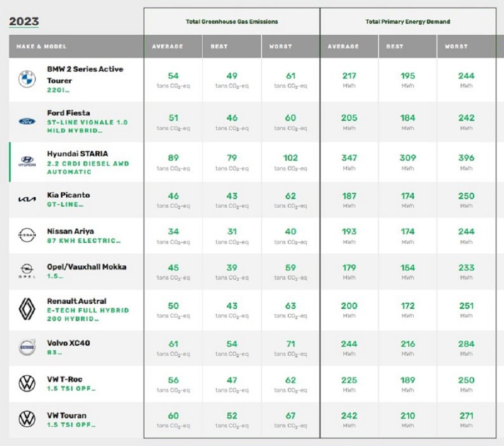The image size is (504, 446).
Task: Click the MAKE & MODEL column header
Action: (41, 46)
